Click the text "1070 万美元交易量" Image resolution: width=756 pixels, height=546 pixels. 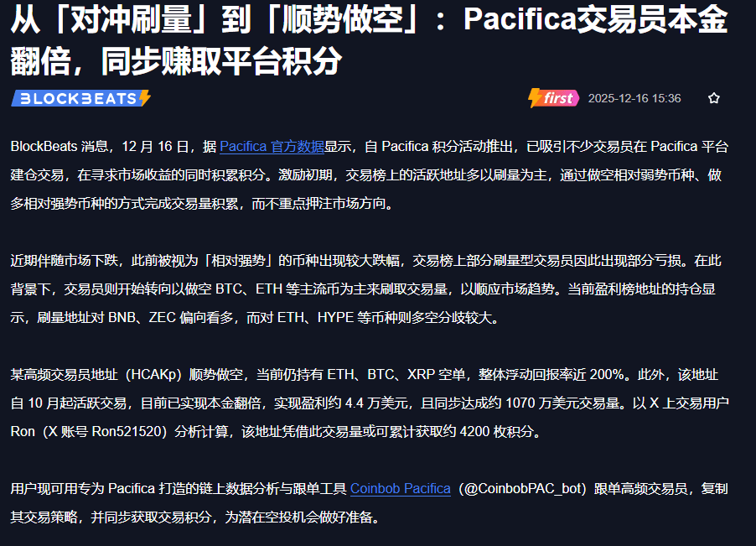click(562, 403)
